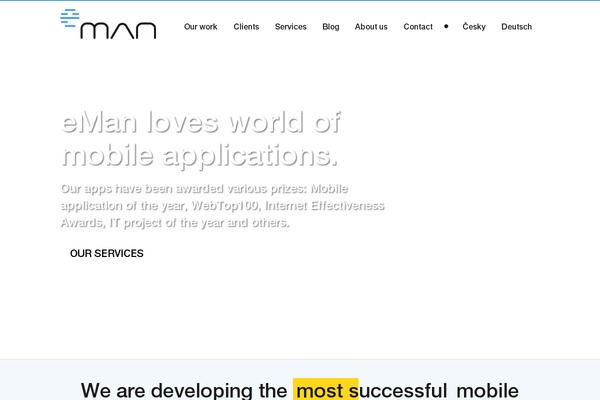Visit the Blog page
Viewport: 600px width, 400px height.
(x=331, y=27)
